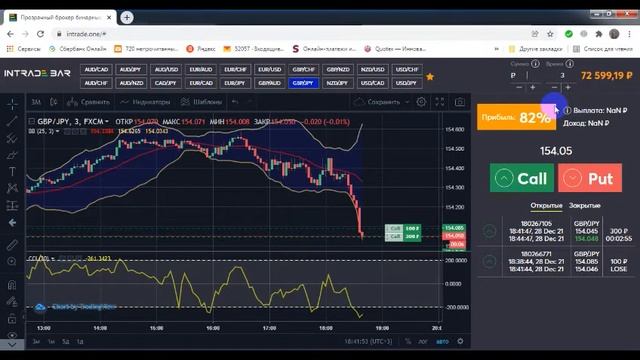Open the Шаблоны templates menu
Viewport: 640px width, 360px height.
[202, 102]
